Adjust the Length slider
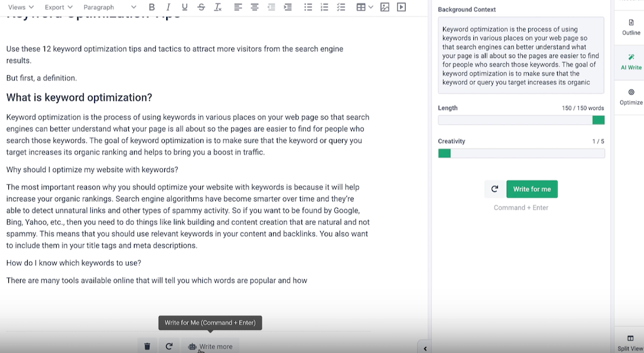 point(521,120)
